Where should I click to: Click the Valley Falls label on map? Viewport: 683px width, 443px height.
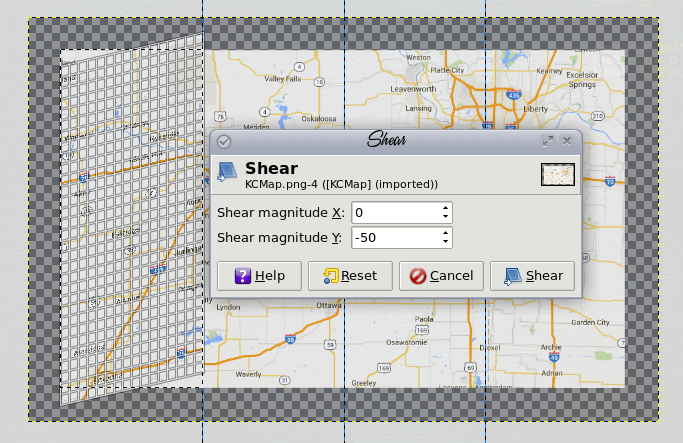(x=283, y=79)
